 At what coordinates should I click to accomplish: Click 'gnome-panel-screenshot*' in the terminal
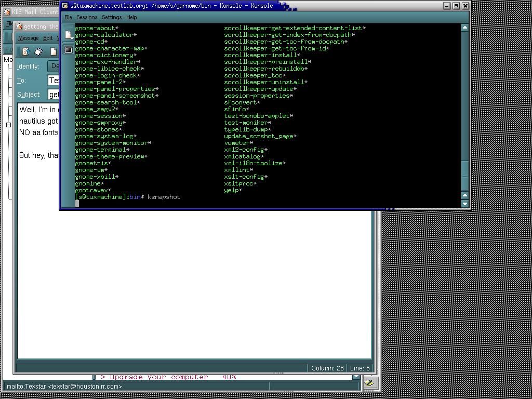click(x=117, y=96)
